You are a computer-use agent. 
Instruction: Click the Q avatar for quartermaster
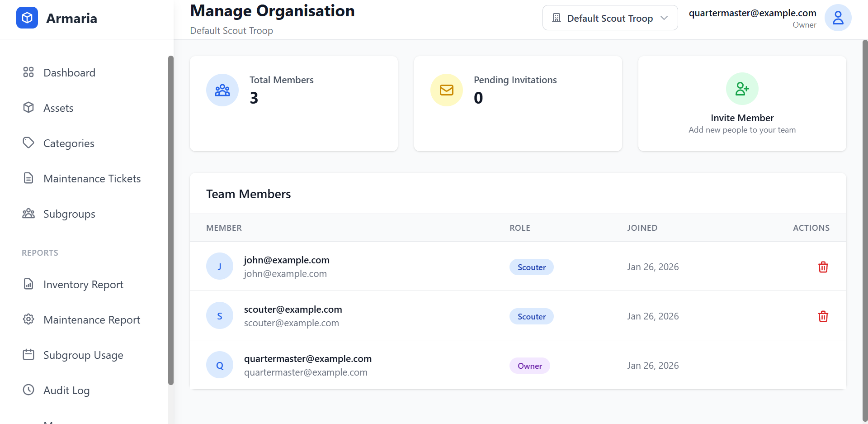[220, 365]
